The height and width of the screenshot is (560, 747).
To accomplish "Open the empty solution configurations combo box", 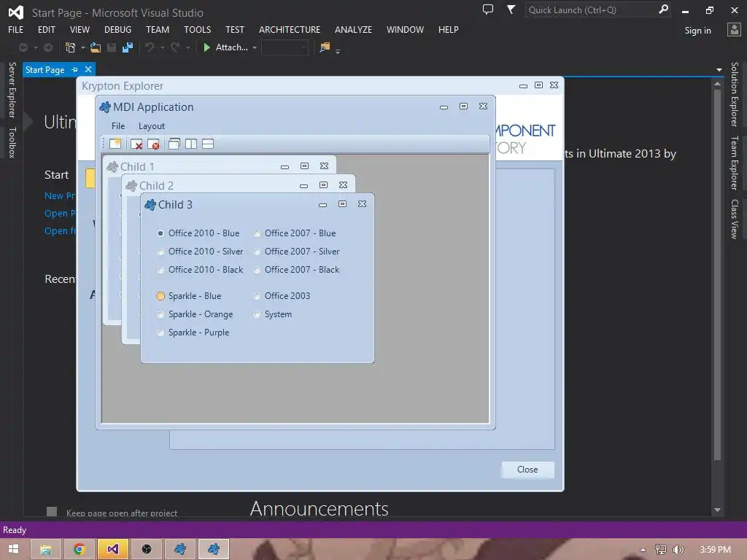I will tap(285, 47).
